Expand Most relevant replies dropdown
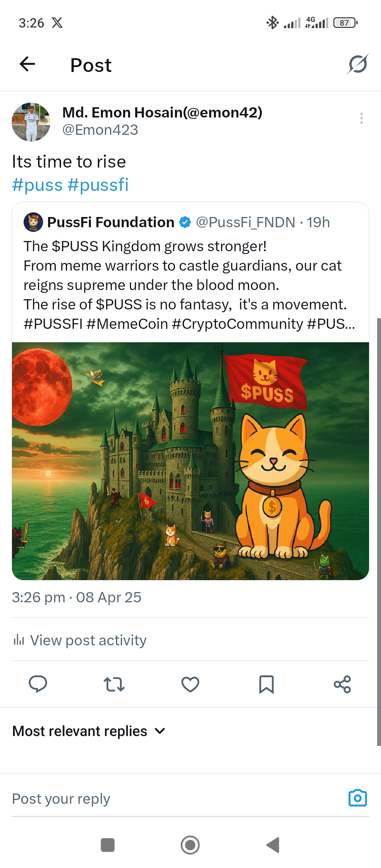 click(x=89, y=731)
